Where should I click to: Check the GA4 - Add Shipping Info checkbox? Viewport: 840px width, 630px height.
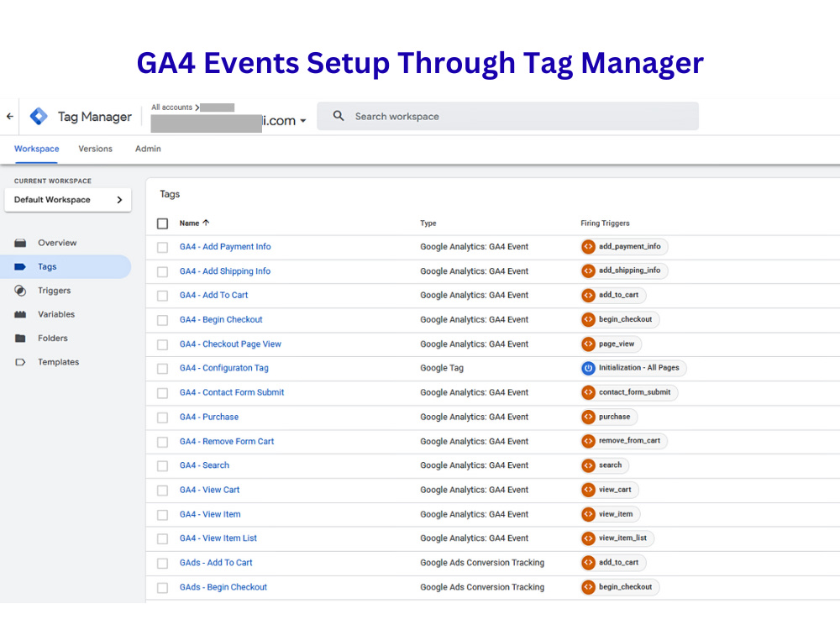162,271
